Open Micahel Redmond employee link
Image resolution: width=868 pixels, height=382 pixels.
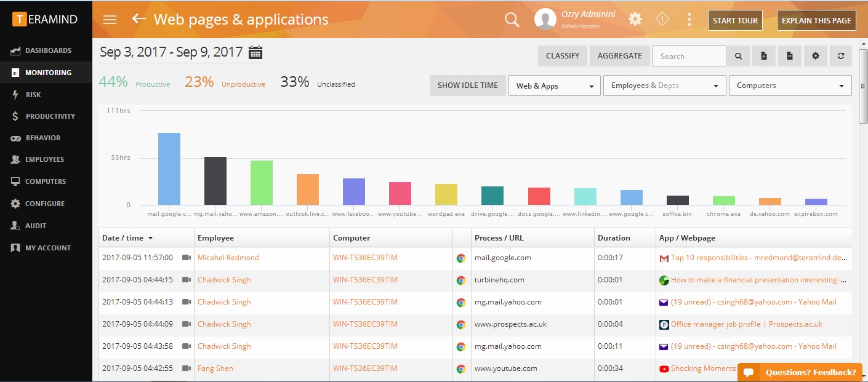coord(228,258)
